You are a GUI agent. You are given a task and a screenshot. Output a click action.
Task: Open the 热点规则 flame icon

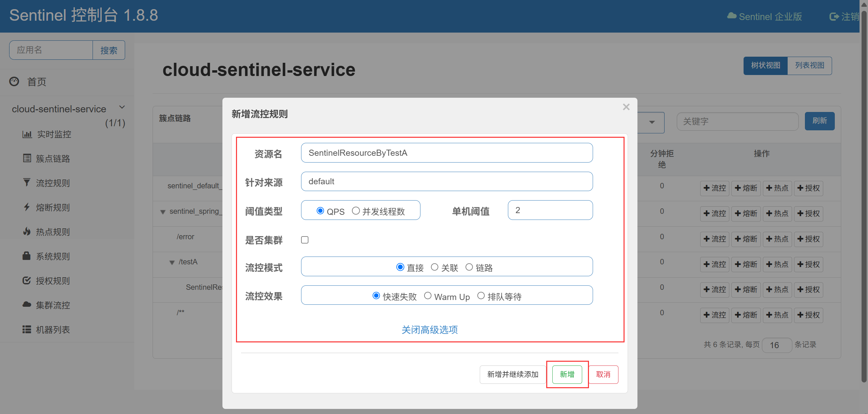pyautogui.click(x=27, y=231)
